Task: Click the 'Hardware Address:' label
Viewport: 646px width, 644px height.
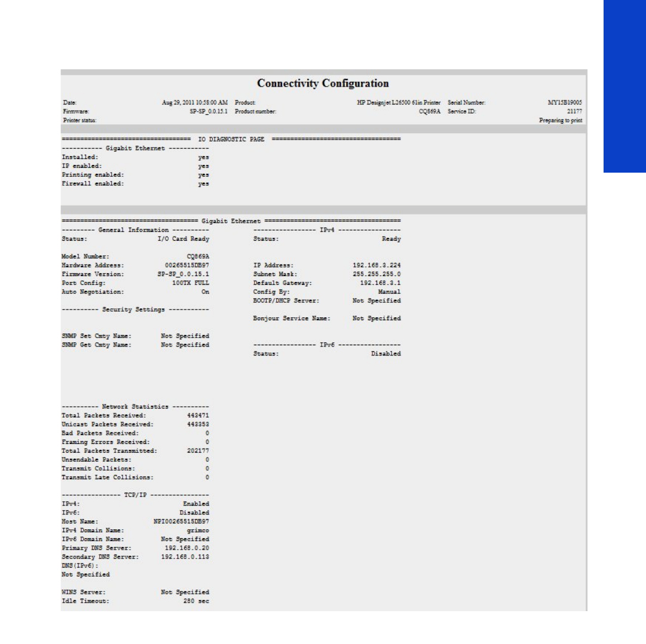Action: coord(93,265)
